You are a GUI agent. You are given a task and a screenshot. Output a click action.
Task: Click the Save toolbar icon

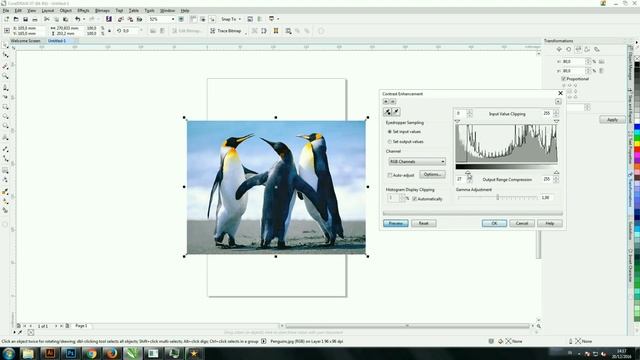point(25,19)
